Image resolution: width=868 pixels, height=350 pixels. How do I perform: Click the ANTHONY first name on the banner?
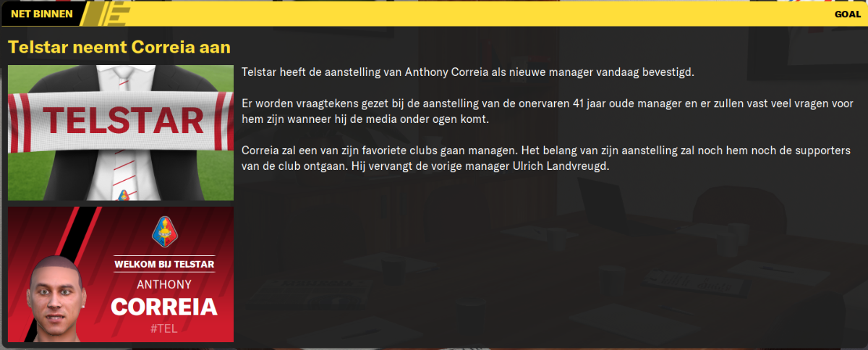coord(164,284)
